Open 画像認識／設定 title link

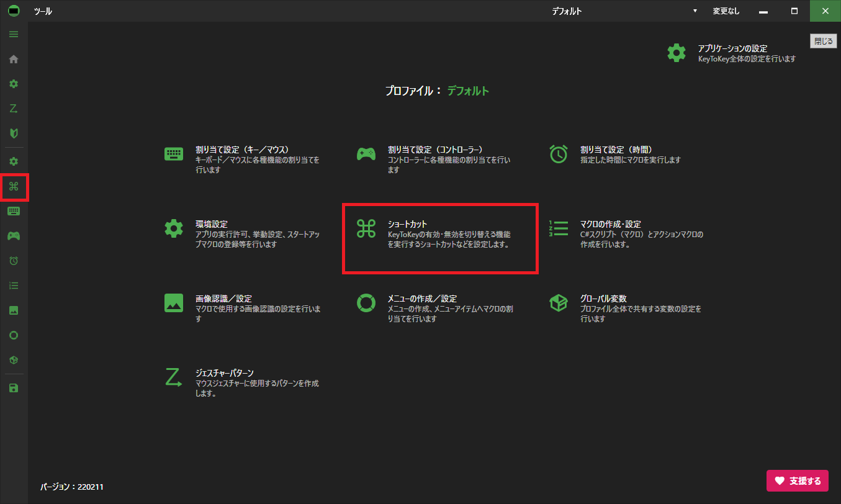coord(223,299)
